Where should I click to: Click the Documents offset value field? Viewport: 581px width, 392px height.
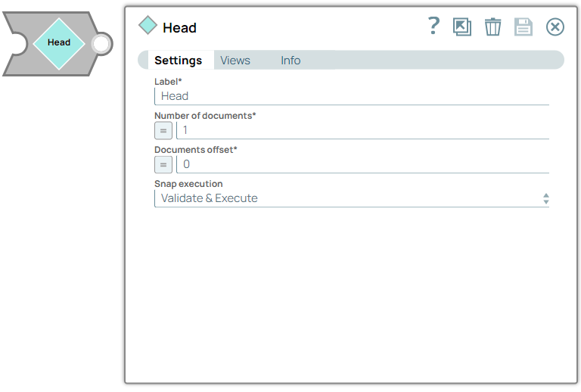coord(362,164)
